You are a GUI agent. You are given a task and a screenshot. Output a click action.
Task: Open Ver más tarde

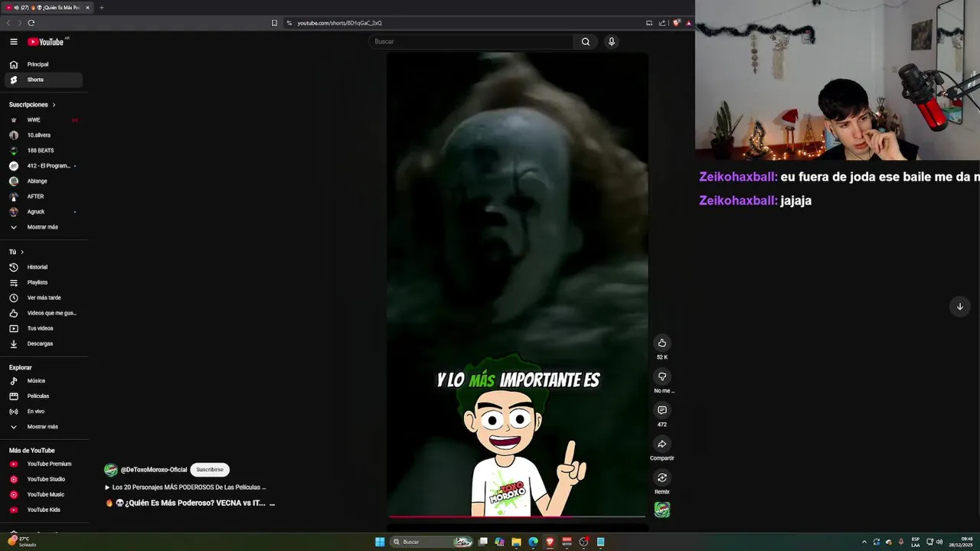click(x=44, y=298)
